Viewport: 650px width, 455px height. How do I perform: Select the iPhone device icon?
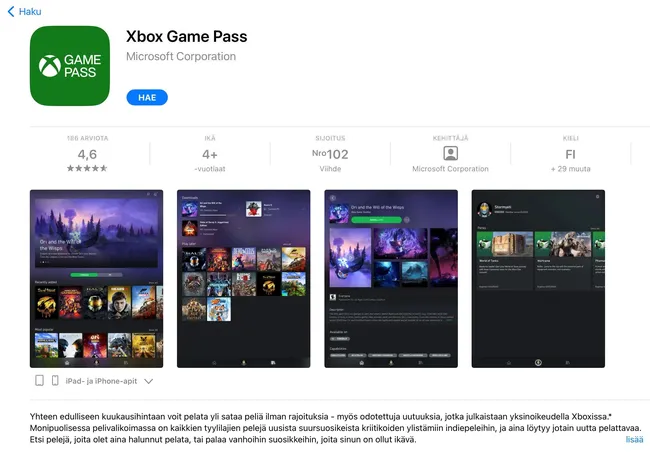click(55, 380)
